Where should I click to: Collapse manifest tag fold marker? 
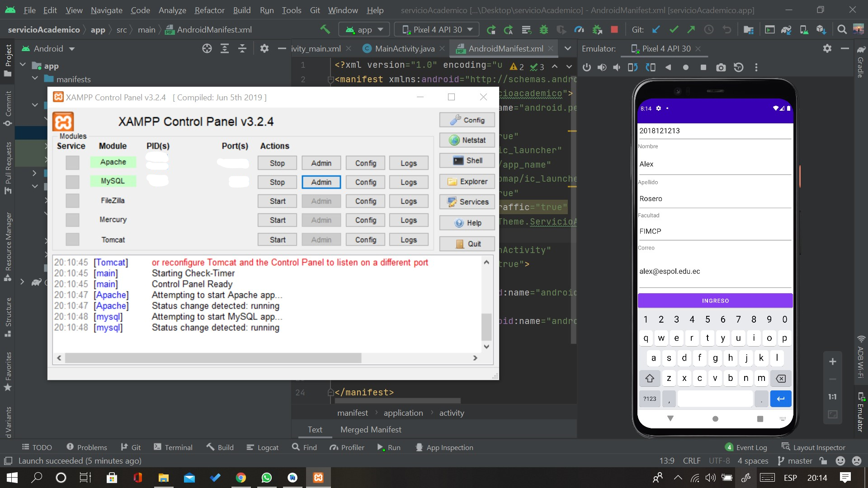(x=330, y=80)
